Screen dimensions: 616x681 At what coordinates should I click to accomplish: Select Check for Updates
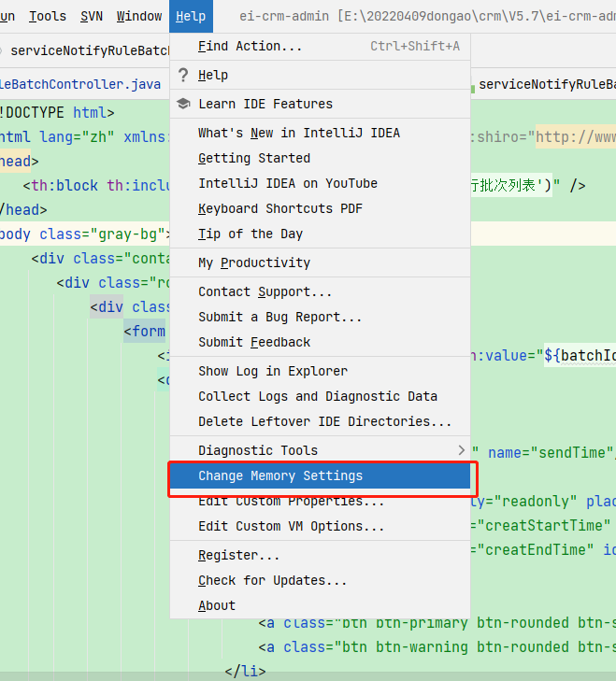click(320, 580)
